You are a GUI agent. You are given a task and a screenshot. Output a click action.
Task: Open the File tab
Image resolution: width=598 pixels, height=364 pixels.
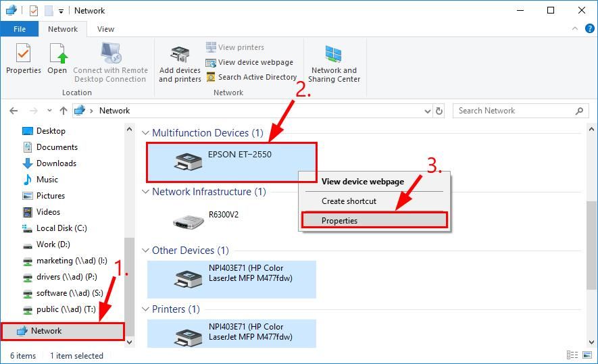pyautogui.click(x=20, y=29)
